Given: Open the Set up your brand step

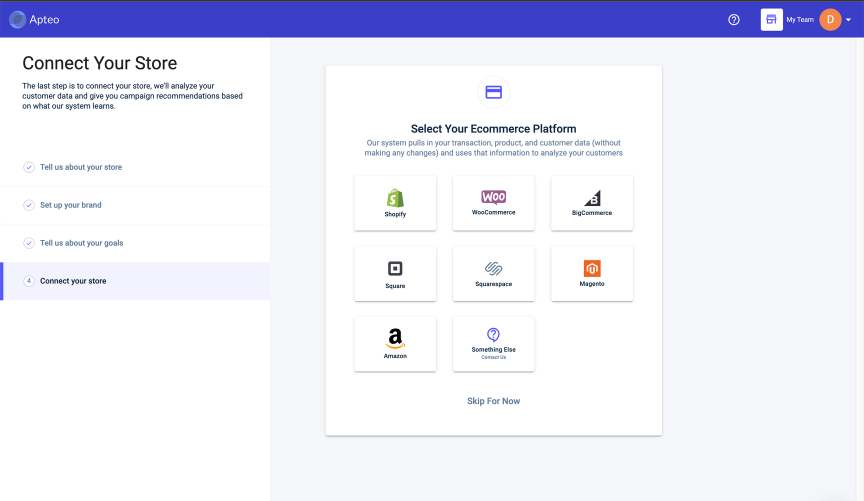Looking at the screenshot, I should [135, 205].
